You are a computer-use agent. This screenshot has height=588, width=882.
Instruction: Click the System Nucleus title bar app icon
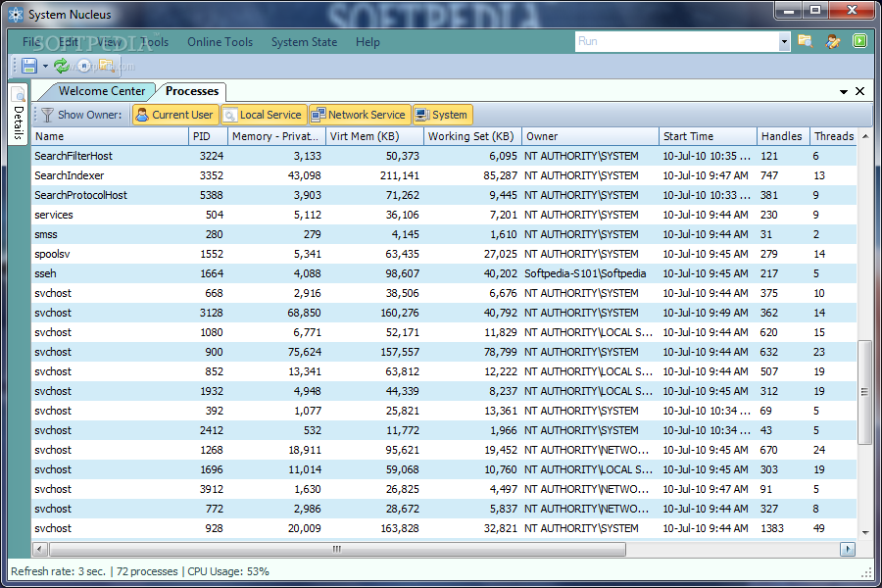click(x=16, y=15)
